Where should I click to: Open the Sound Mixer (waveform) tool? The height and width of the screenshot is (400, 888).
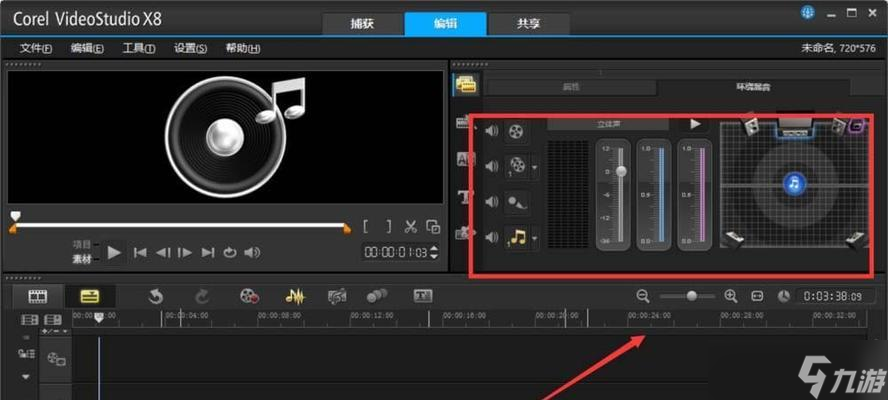coord(295,296)
